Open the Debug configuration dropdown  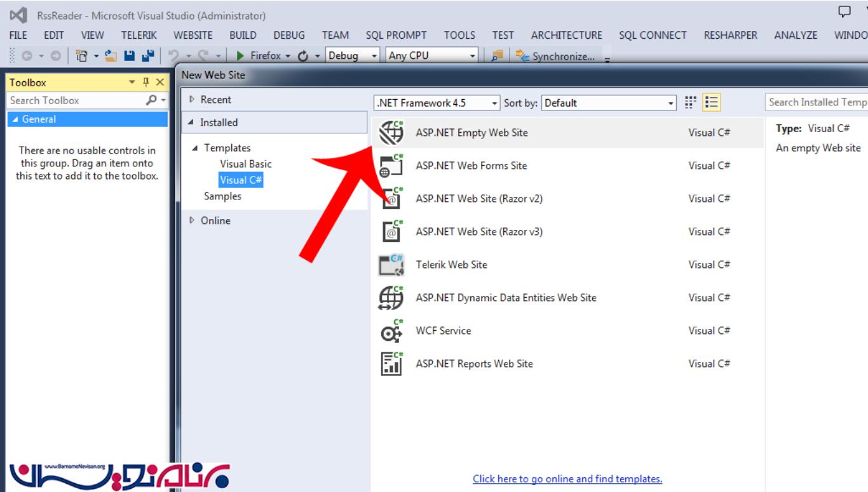pyautogui.click(x=352, y=56)
